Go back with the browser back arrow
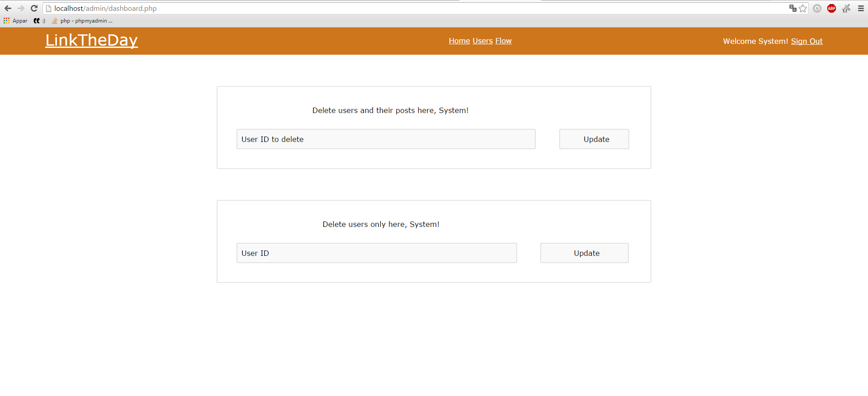 pos(8,8)
